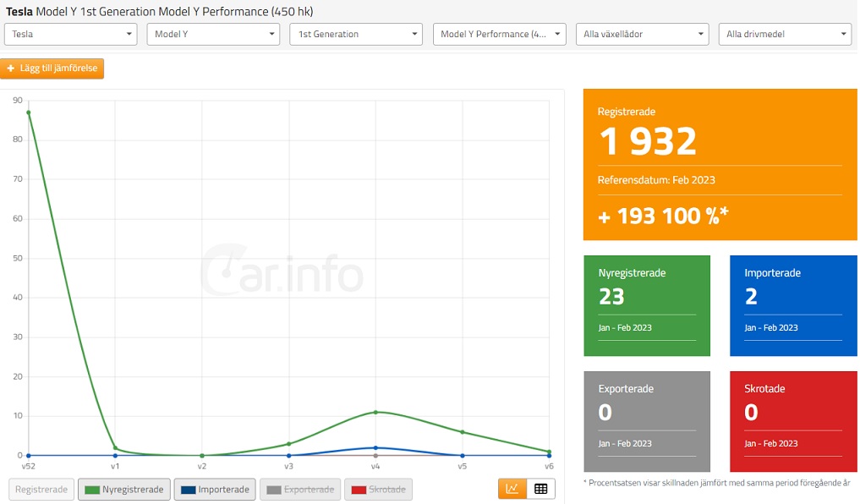This screenshot has height=504, width=860.
Task: Open the Alla drivmedel fuel dropdown
Action: [x=785, y=34]
